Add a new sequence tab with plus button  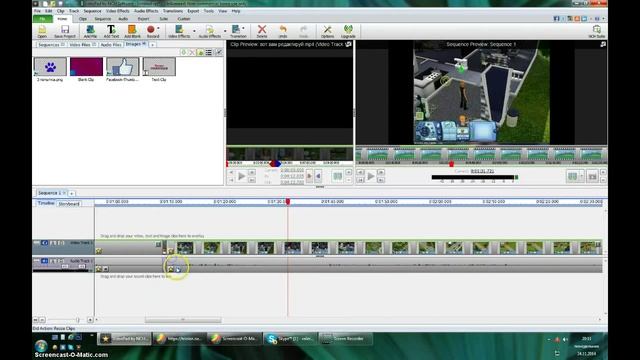(71, 193)
